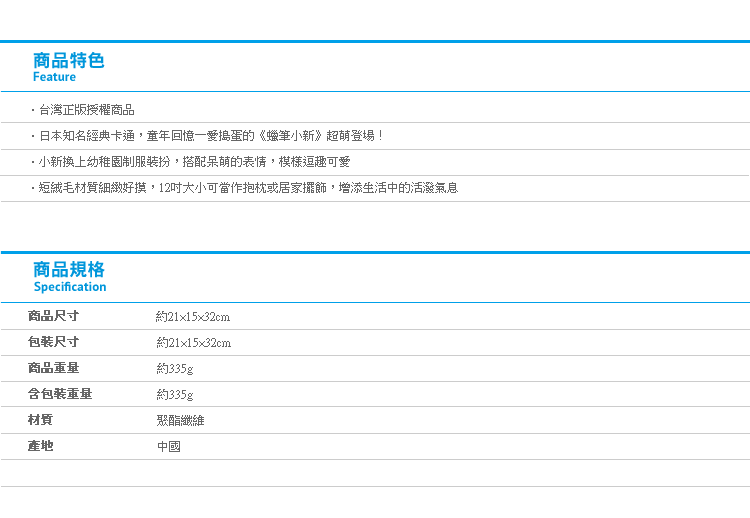Screen dimensions: 750x518
Task: Click the 中國 origin value
Action: [168, 446]
